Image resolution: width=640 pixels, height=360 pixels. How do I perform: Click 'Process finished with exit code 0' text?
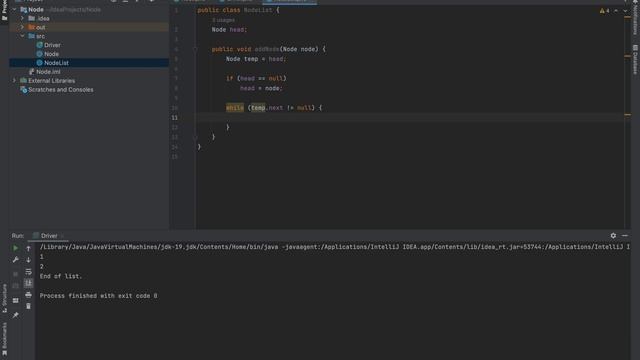click(98, 296)
